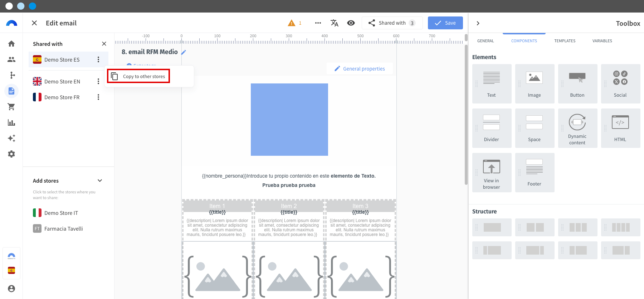Open the shopping cart sidebar icon
This screenshot has height=299, width=644.
tap(11, 107)
